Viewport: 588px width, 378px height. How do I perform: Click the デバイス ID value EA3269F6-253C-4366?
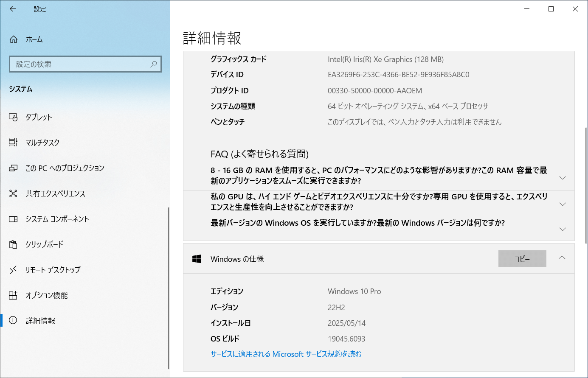[398, 75]
